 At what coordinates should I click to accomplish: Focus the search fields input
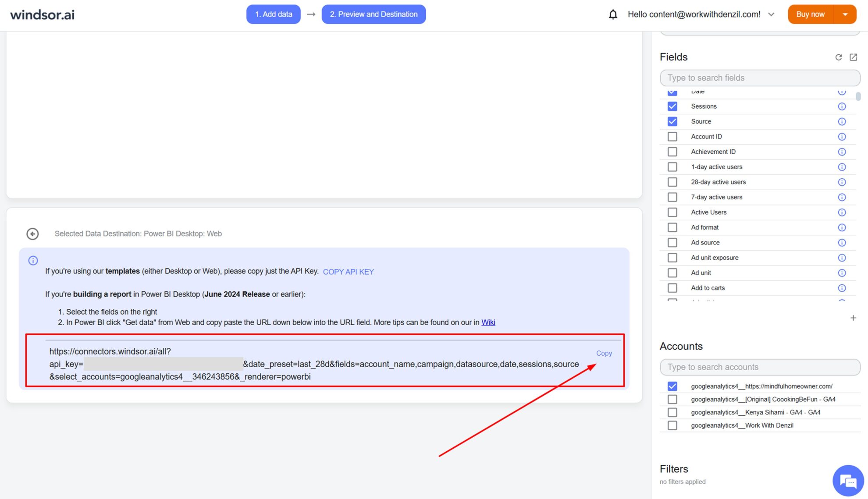click(760, 78)
